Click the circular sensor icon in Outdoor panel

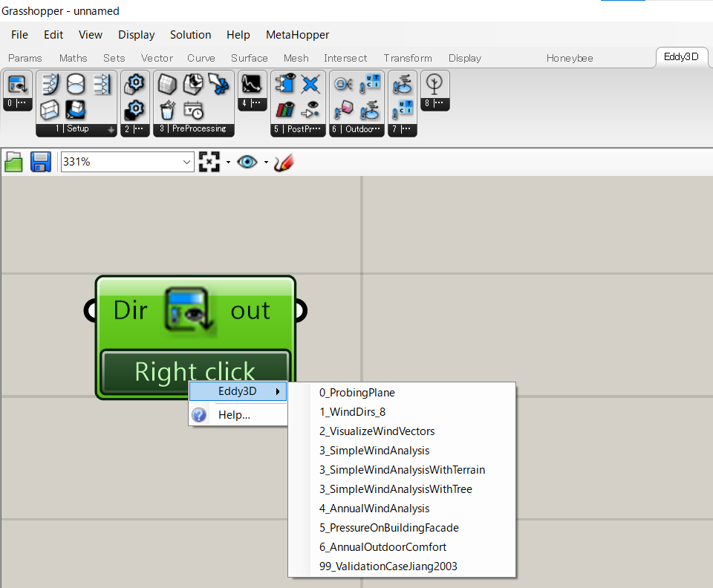click(344, 84)
